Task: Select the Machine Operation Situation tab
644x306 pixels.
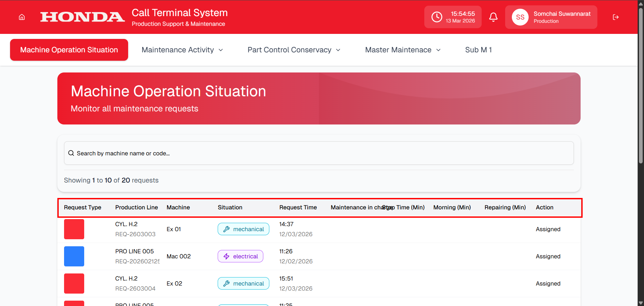Action: (x=69, y=50)
